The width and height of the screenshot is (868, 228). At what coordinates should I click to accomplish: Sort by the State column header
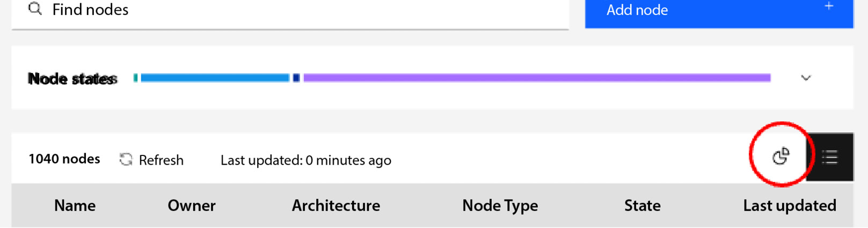(x=643, y=205)
